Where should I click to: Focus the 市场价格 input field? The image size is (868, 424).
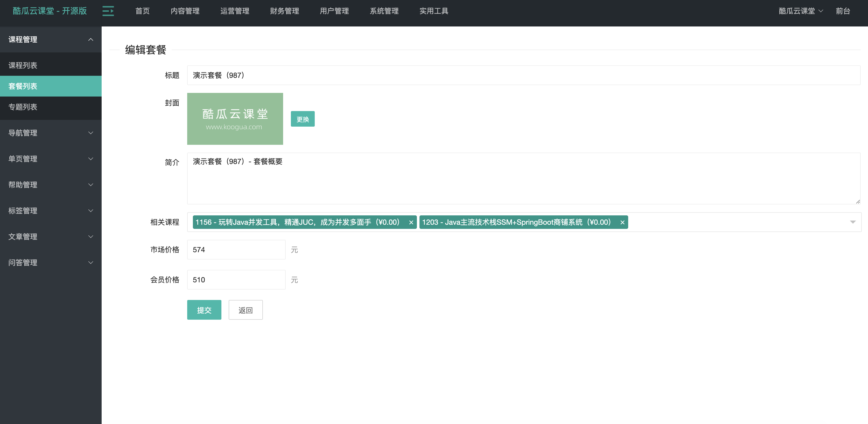click(x=236, y=250)
